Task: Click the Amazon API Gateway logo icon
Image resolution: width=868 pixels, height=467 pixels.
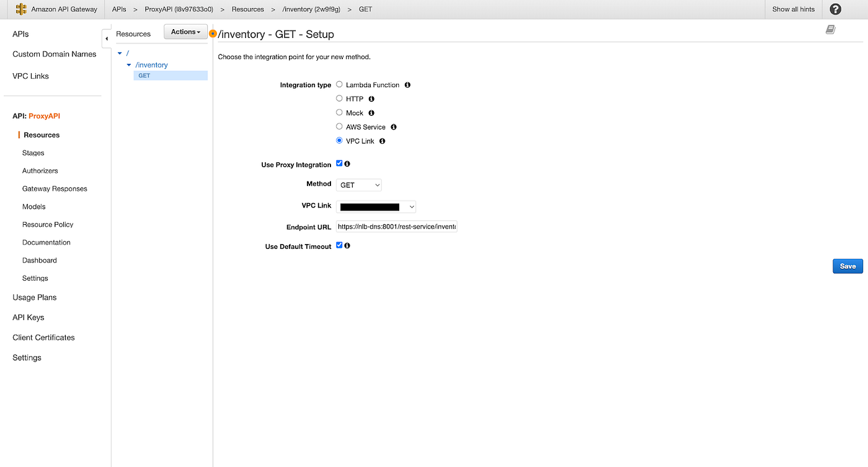Action: (x=21, y=9)
